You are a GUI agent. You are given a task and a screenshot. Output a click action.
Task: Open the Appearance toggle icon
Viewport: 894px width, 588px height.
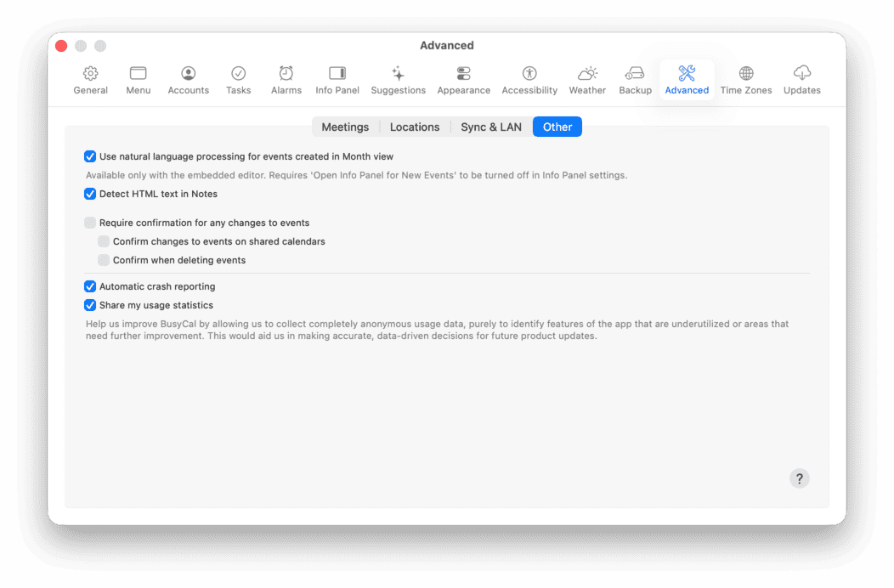click(x=463, y=74)
